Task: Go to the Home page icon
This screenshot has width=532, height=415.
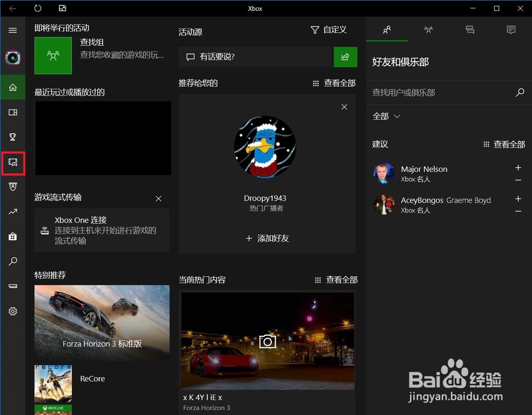Action: 13,87
